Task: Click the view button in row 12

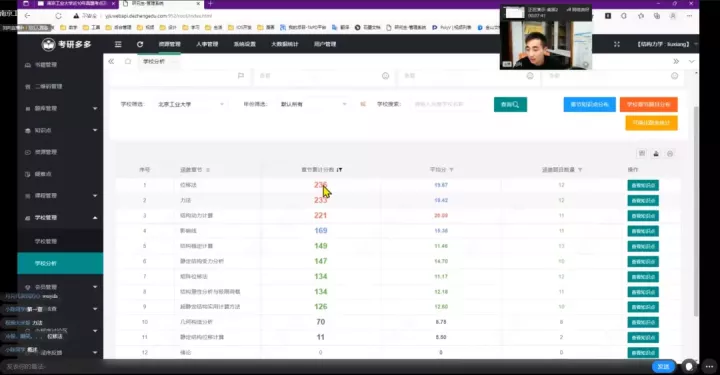Action: (643, 353)
